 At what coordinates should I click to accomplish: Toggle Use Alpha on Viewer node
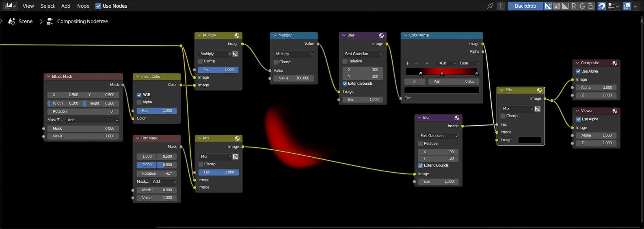pyautogui.click(x=578, y=119)
